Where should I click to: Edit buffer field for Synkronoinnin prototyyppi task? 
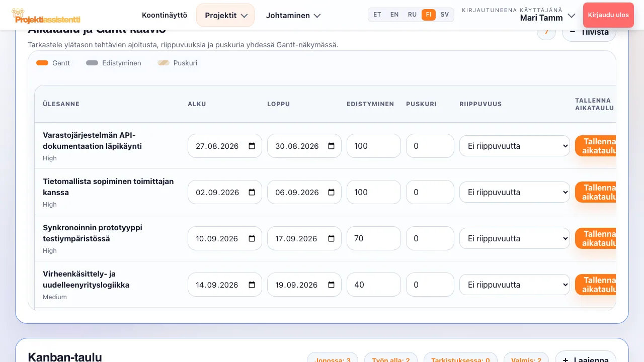(430, 238)
